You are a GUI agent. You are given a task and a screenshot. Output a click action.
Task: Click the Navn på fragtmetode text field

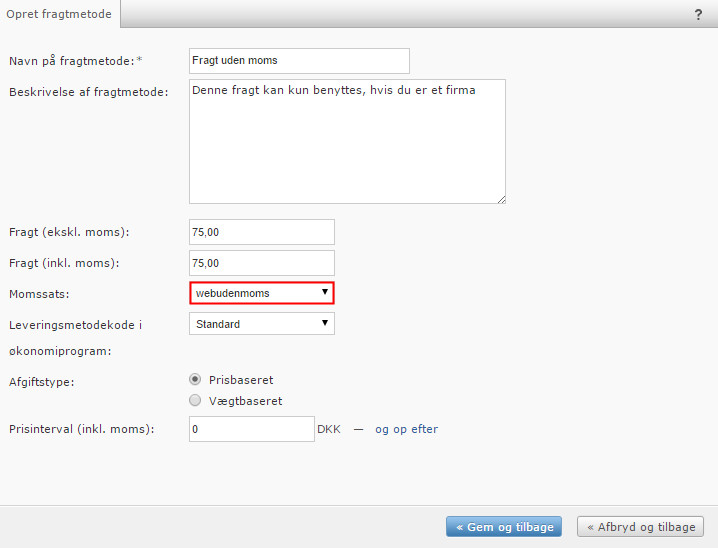[x=299, y=61]
